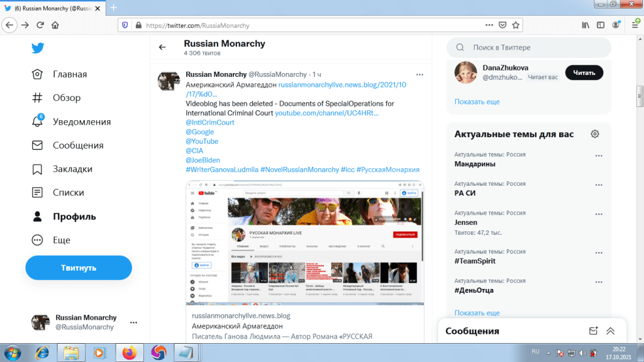Click the back arrow next to Russian Monarchy
644x362 pixels.
coord(162,47)
